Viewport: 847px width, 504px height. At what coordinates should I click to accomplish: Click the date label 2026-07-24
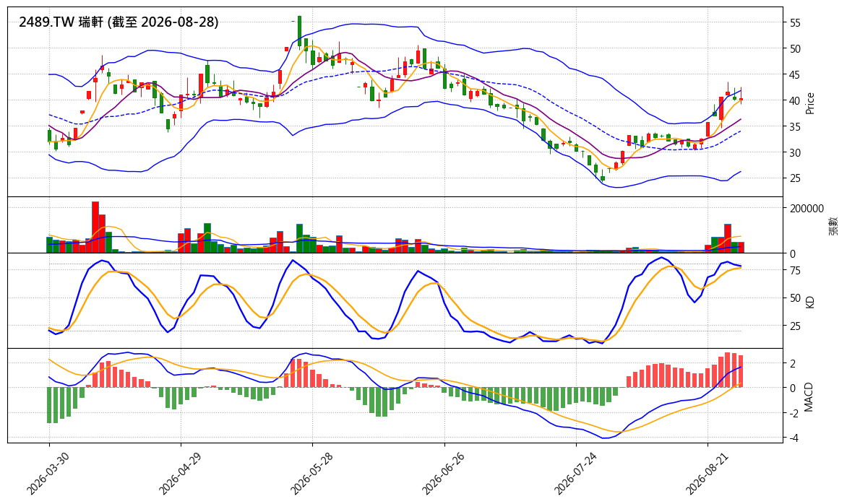575,473
